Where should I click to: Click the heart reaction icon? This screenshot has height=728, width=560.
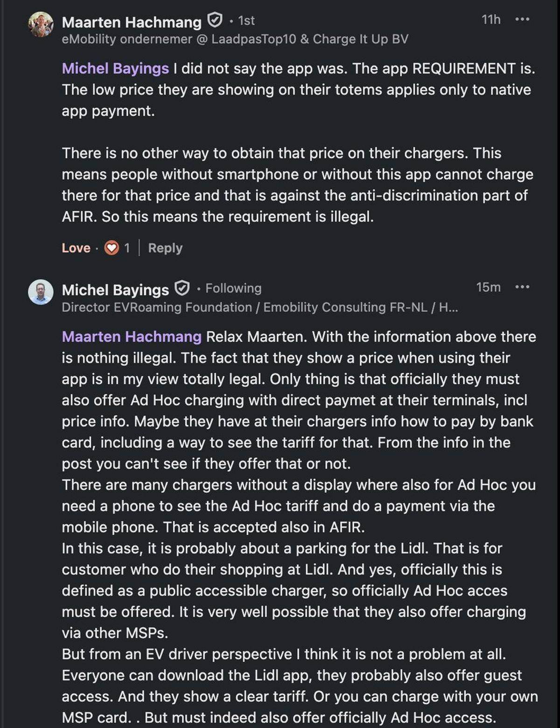click(112, 248)
